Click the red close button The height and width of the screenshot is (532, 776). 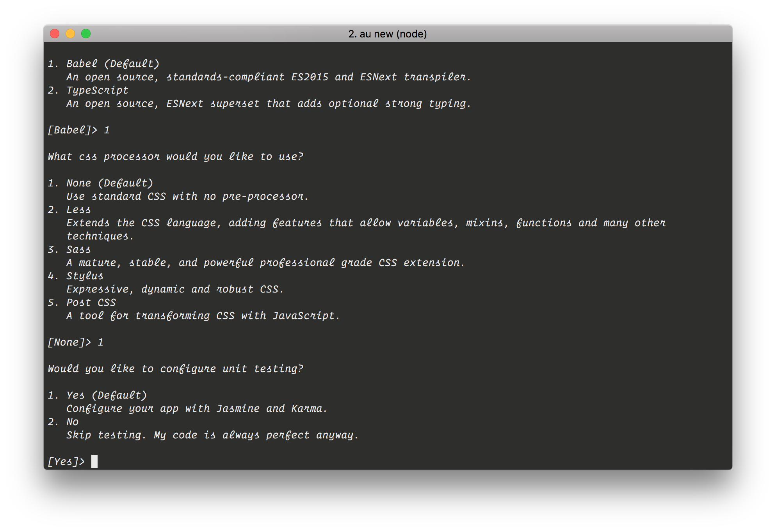[54, 34]
